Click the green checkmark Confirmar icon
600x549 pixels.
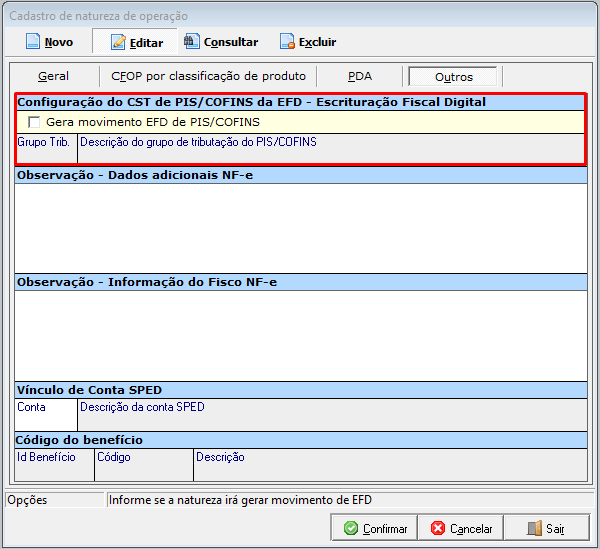tap(350, 528)
